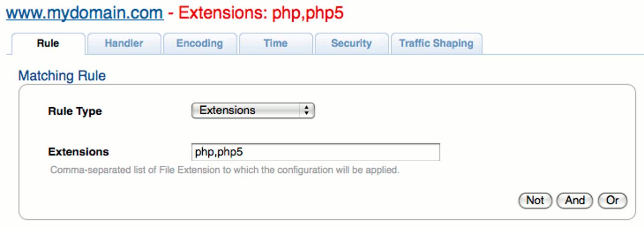The width and height of the screenshot is (644, 228).
Task: Open the Encoding tab
Action: click(x=200, y=44)
